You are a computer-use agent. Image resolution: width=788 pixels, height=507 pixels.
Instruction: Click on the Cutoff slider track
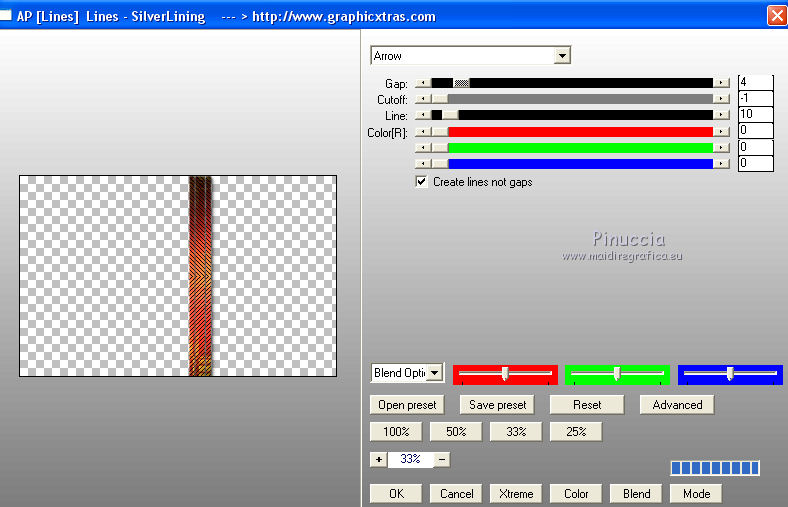point(572,99)
